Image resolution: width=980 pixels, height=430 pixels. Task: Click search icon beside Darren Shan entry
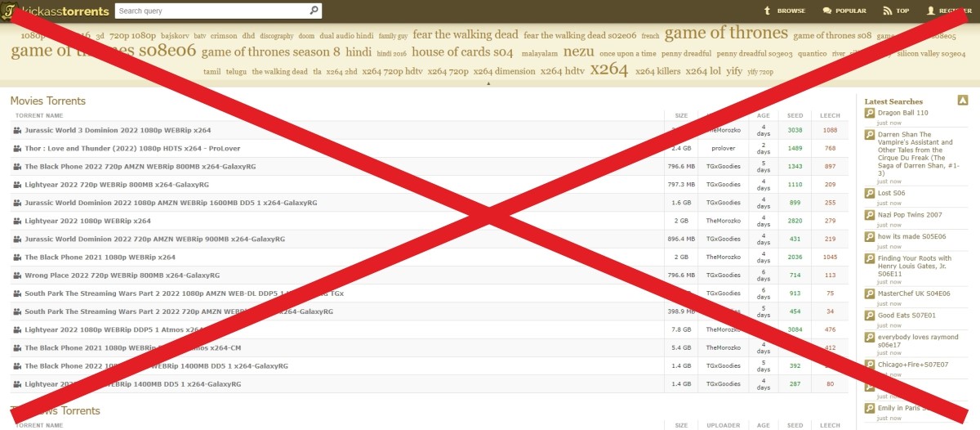coord(870,134)
